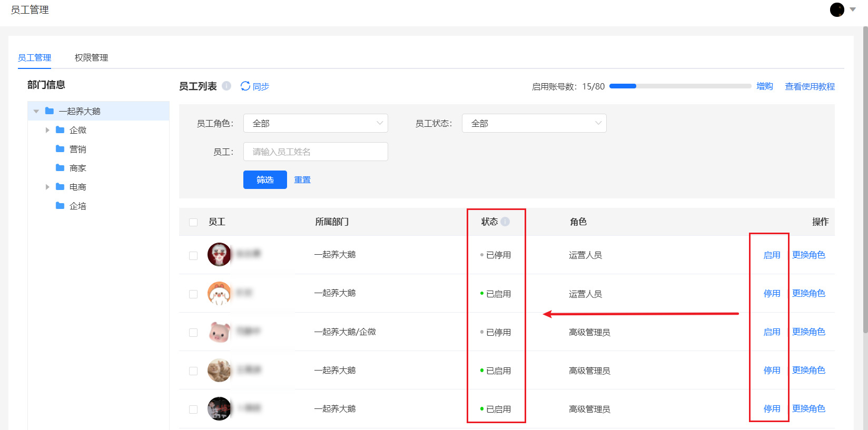Toggle the select-all checkbox in table header

pyautogui.click(x=193, y=222)
